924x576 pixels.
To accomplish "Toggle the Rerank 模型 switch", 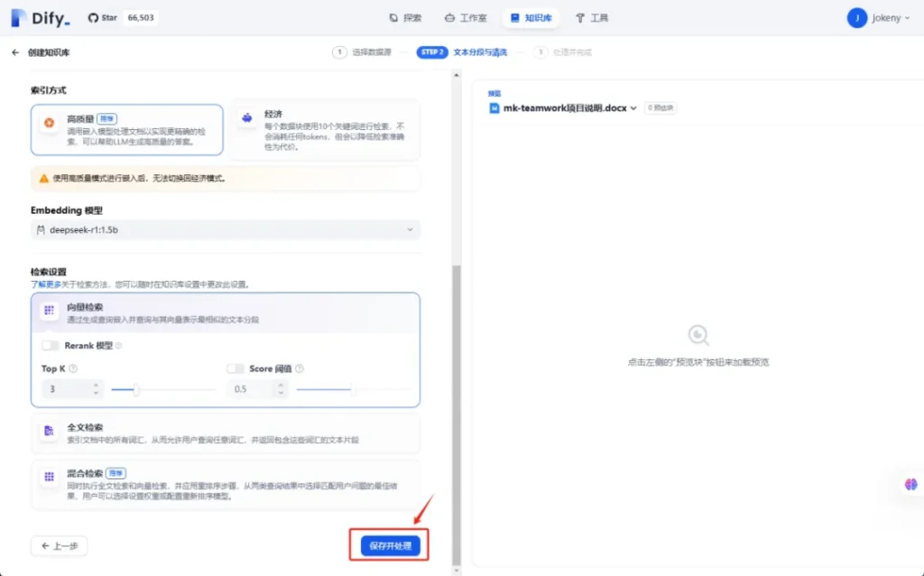I will (51, 346).
